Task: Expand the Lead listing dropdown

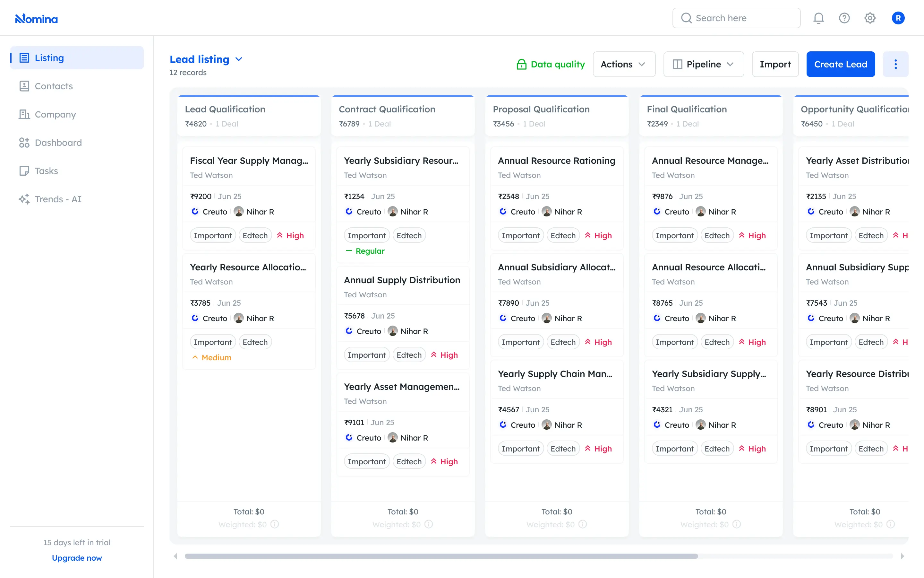Action: 206,59
